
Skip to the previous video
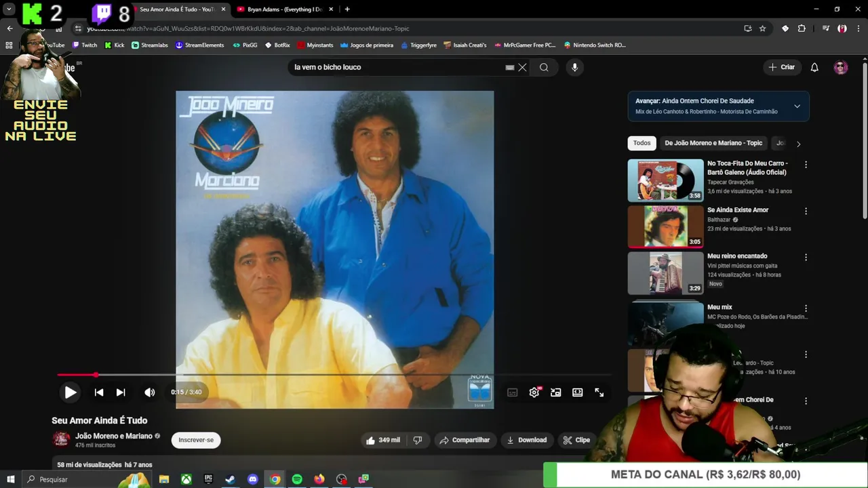(99, 392)
